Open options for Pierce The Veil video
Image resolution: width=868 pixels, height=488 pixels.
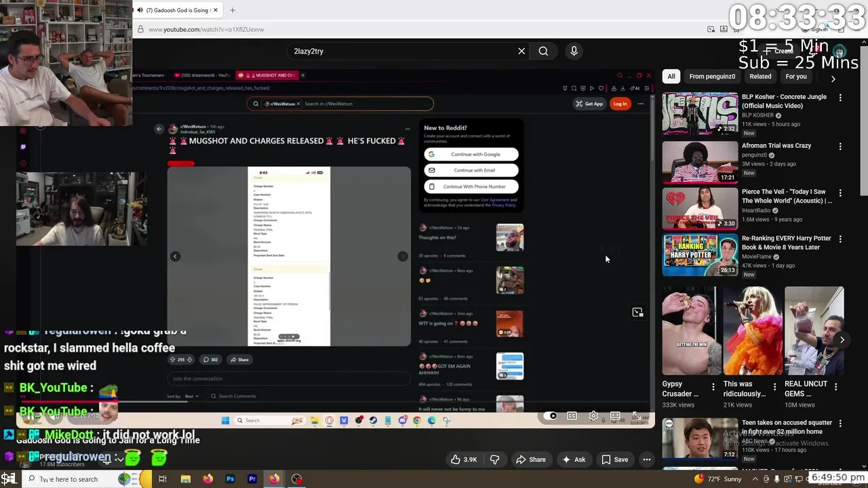pos(840,192)
